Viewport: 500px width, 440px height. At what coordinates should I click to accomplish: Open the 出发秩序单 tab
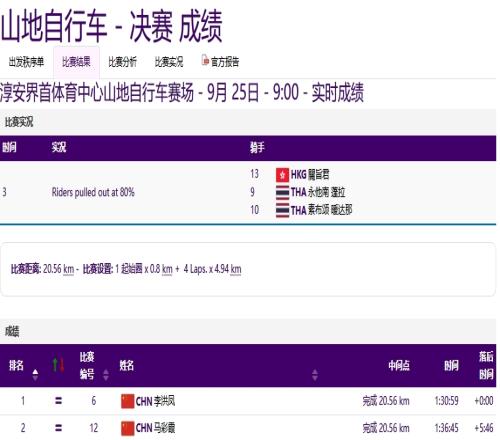26,62
